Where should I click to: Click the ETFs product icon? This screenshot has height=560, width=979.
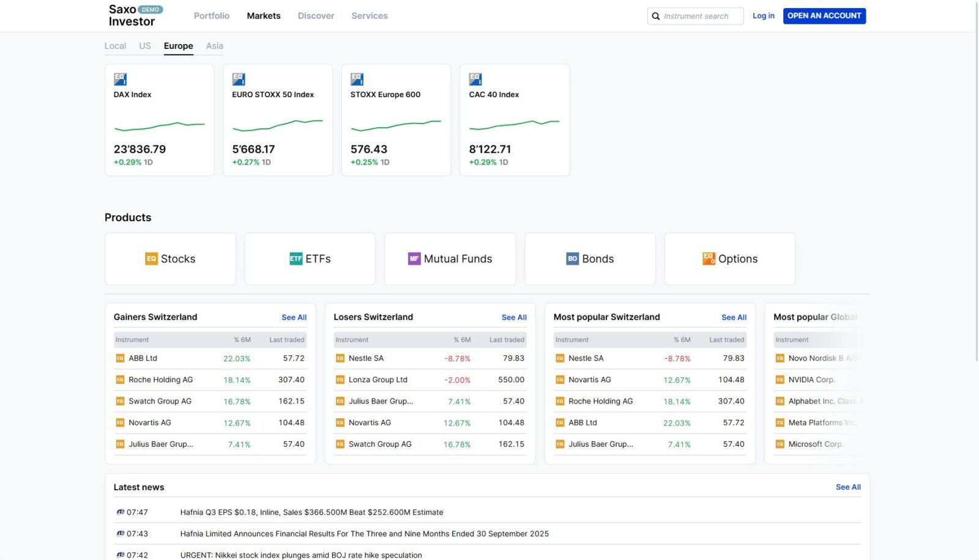click(296, 259)
